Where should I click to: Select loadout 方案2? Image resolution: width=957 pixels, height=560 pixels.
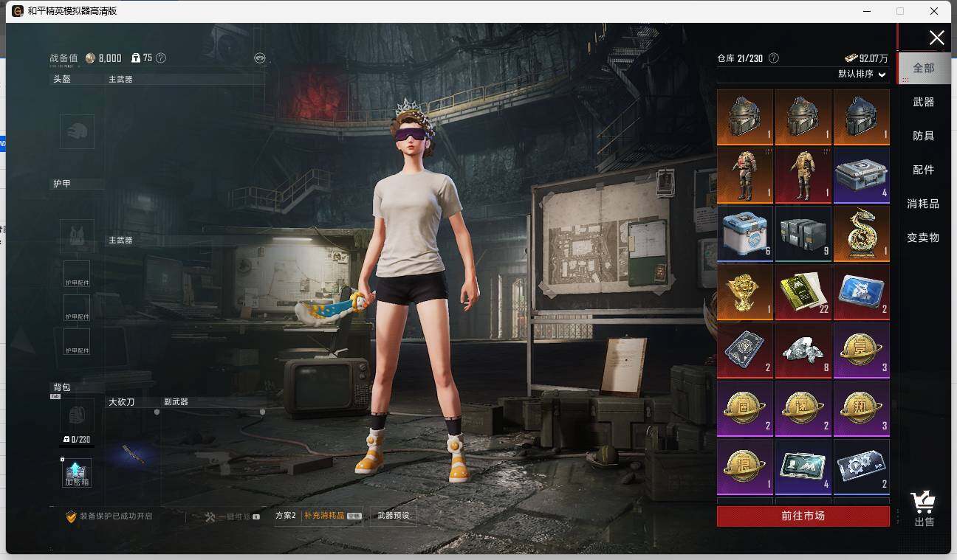click(285, 516)
